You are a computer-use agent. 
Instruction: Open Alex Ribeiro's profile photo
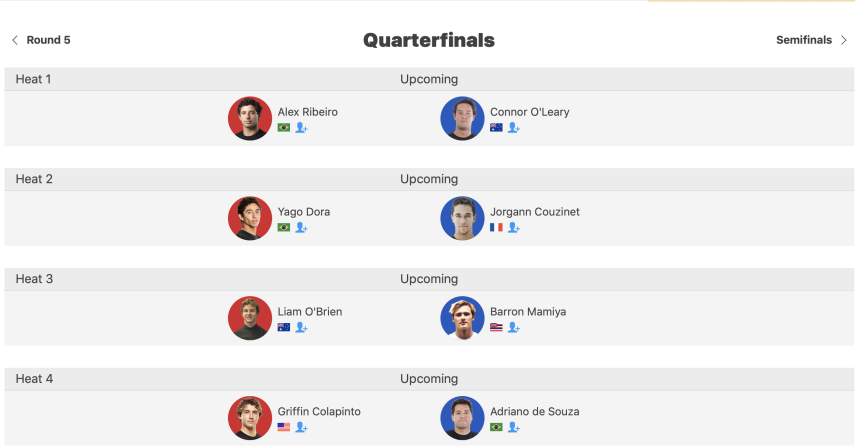point(250,118)
